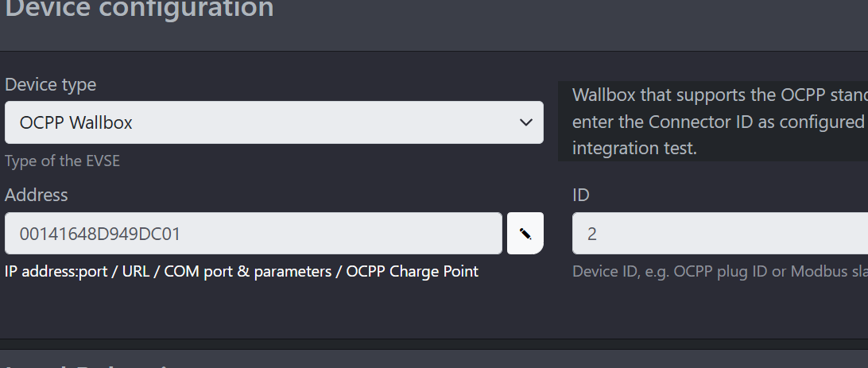
Task: Click the 'Wallbox that supports the OCPP' description line
Action: click(x=719, y=95)
